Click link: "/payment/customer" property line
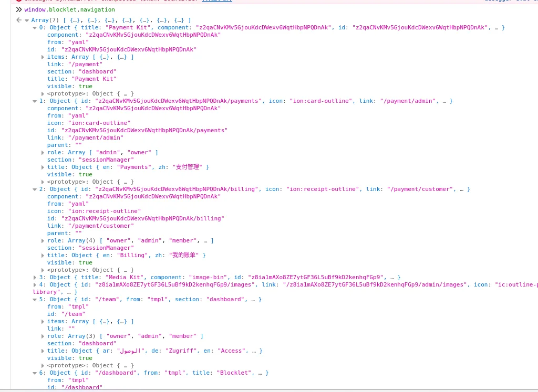 (90, 226)
